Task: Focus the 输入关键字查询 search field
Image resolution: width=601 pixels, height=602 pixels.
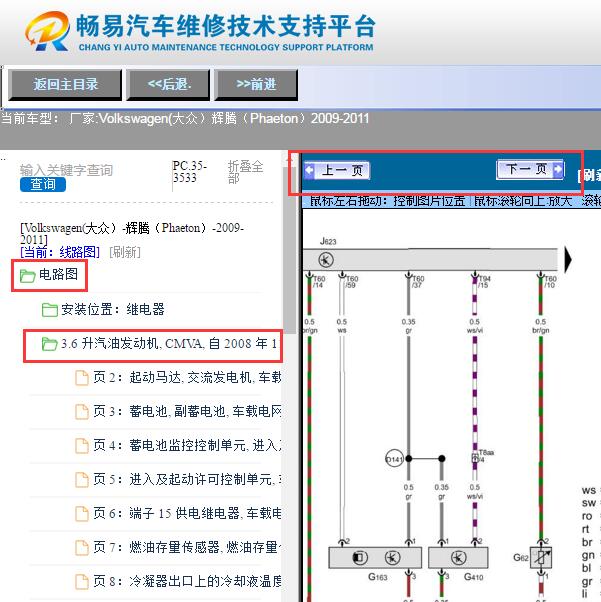Action: click(x=66, y=170)
